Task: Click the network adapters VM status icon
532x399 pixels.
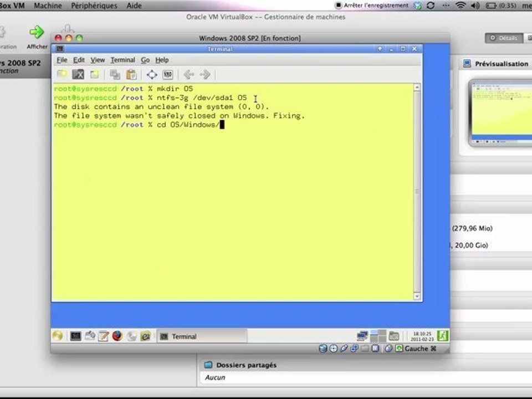Action: click(x=355, y=349)
